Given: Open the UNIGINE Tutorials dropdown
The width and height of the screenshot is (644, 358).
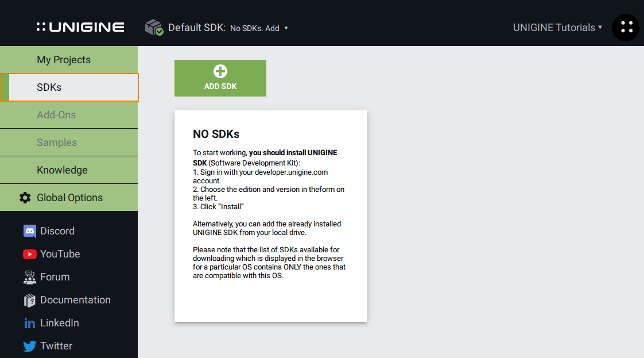Looking at the screenshot, I should (557, 27).
